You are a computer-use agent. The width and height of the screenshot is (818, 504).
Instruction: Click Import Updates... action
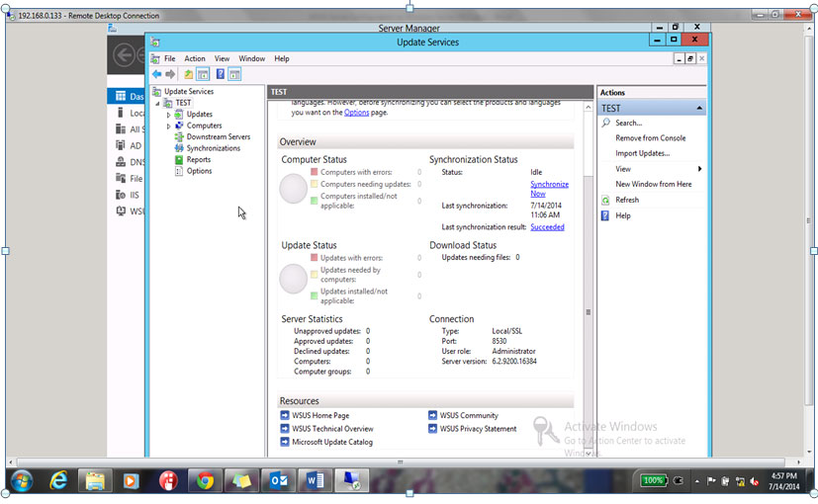point(642,153)
